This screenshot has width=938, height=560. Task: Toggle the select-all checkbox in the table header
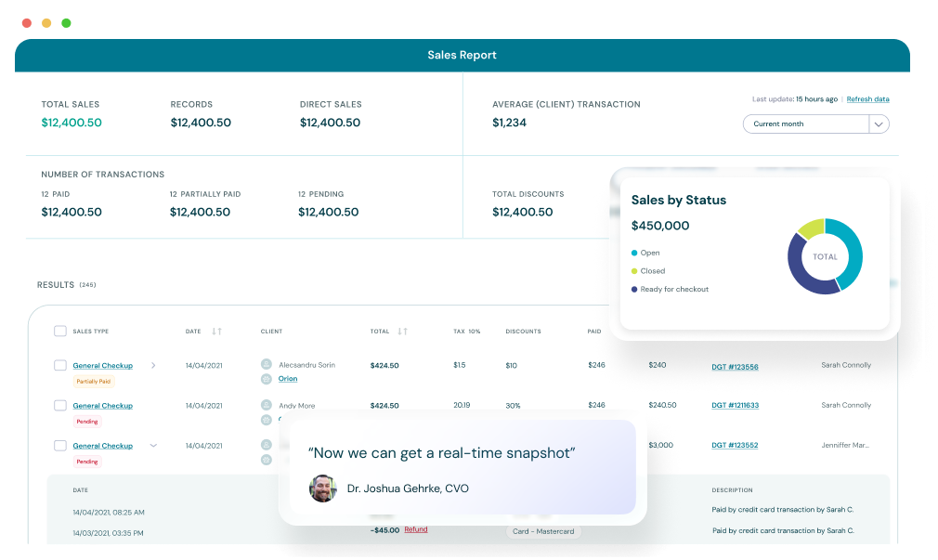tap(59, 331)
